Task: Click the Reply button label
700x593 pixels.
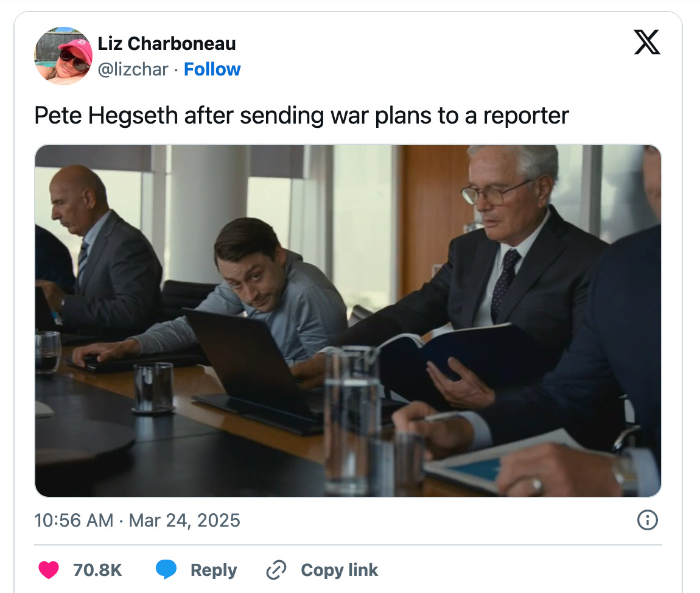Action: (x=214, y=570)
